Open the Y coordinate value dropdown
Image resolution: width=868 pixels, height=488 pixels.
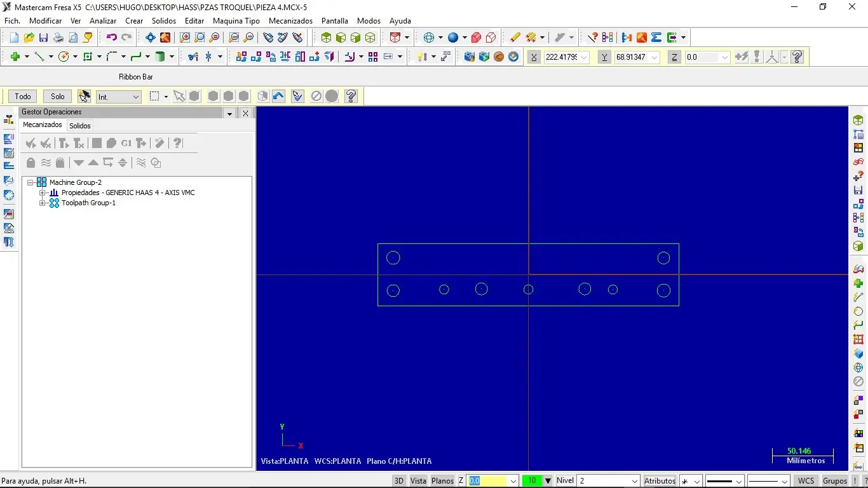(654, 57)
